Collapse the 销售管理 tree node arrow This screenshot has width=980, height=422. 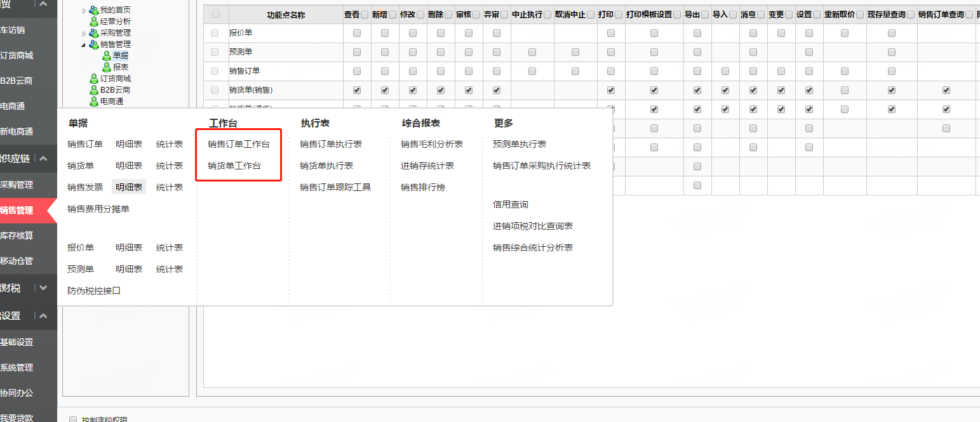tap(84, 45)
